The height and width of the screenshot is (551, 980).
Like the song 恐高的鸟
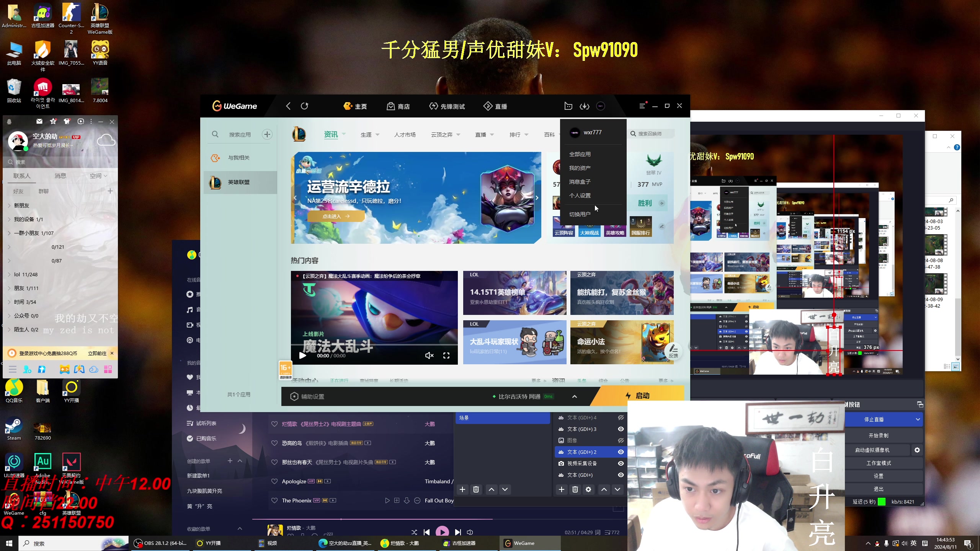click(274, 443)
